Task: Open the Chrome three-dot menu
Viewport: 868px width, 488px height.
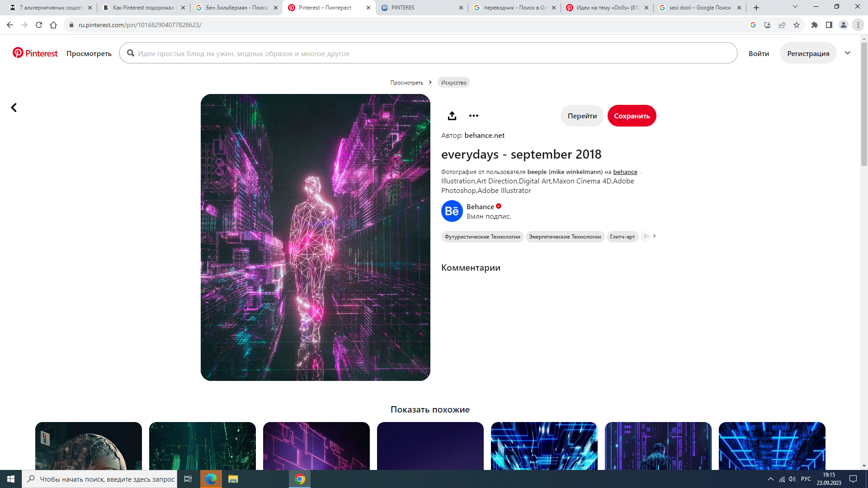Action: 858,25
